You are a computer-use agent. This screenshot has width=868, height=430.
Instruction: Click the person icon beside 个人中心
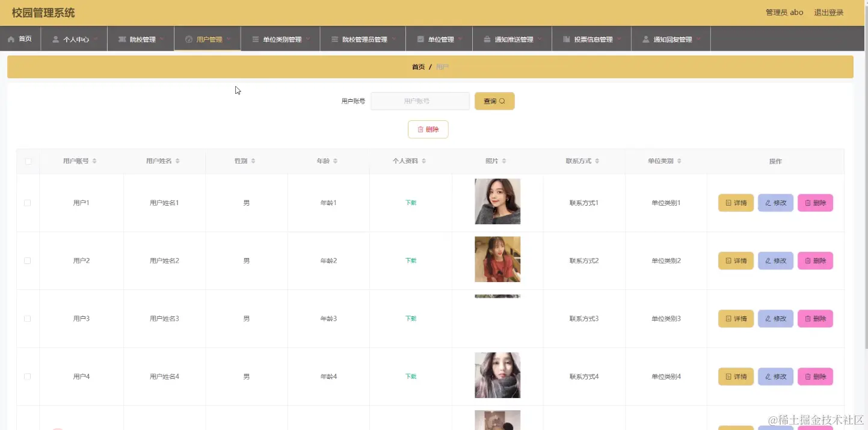(56, 40)
